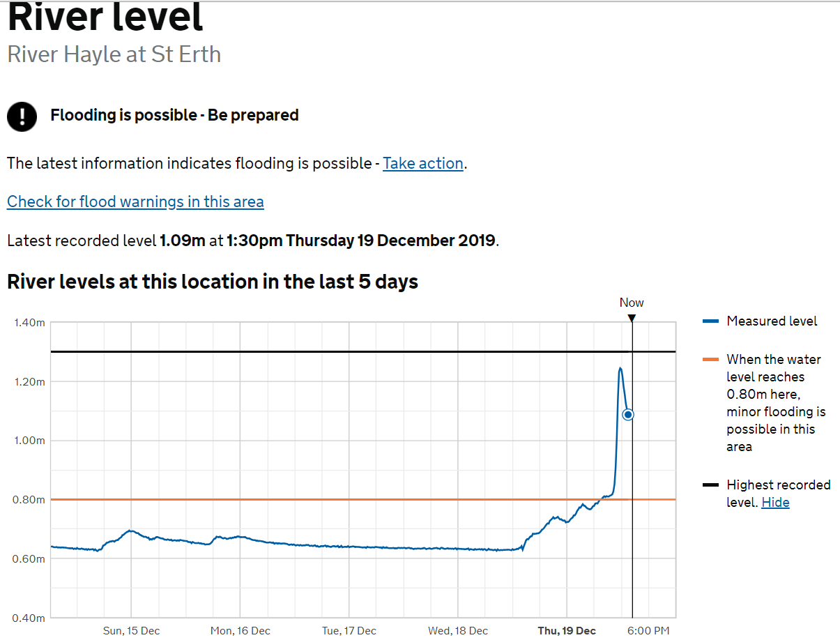Image resolution: width=840 pixels, height=640 pixels.
Task: Click the orange 0.80m threshold legend swatch
Action: click(x=710, y=360)
